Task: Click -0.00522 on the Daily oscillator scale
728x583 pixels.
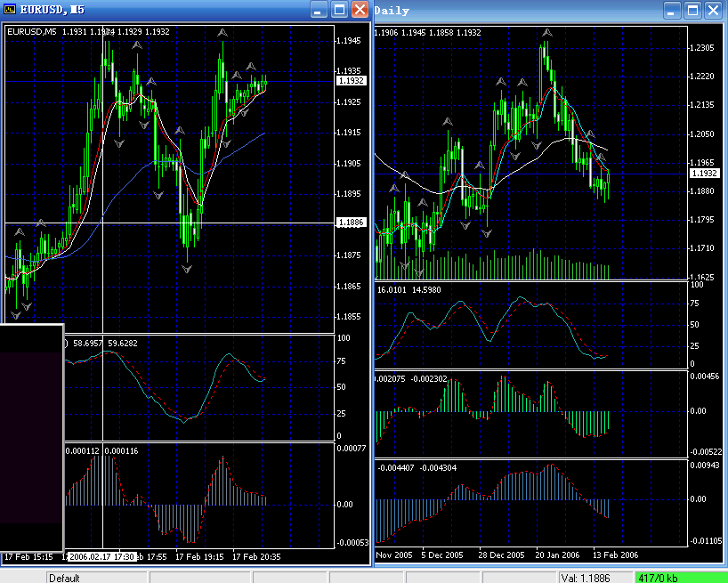Action: (x=706, y=451)
